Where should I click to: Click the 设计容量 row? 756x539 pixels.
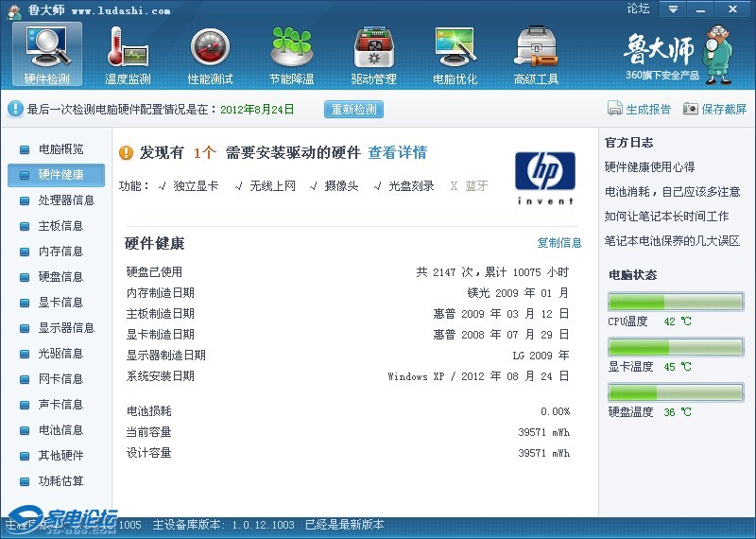[348, 453]
